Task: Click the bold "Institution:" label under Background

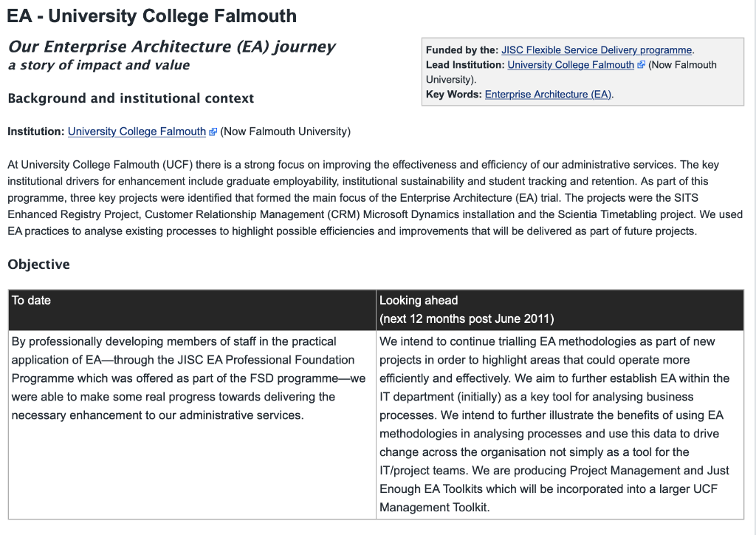Action: pos(36,132)
